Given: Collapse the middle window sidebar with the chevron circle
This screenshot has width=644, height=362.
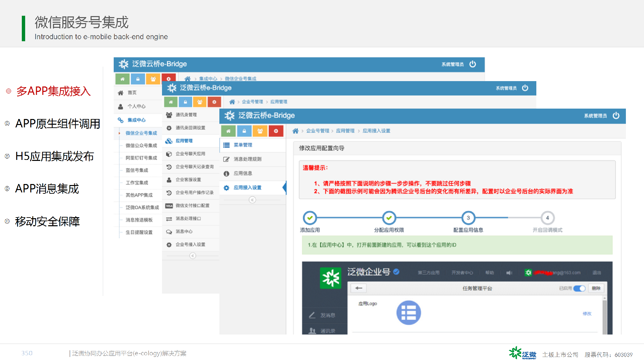Looking at the screenshot, I should [x=193, y=256].
